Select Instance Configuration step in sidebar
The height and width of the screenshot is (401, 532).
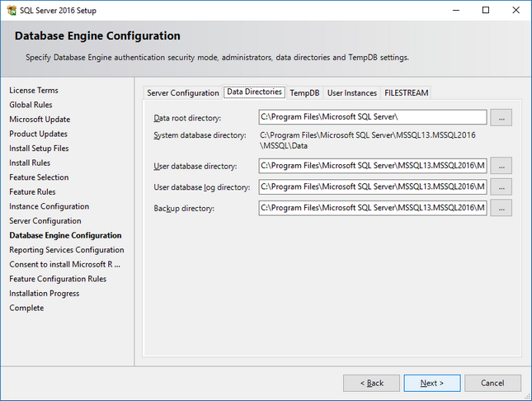coord(49,206)
